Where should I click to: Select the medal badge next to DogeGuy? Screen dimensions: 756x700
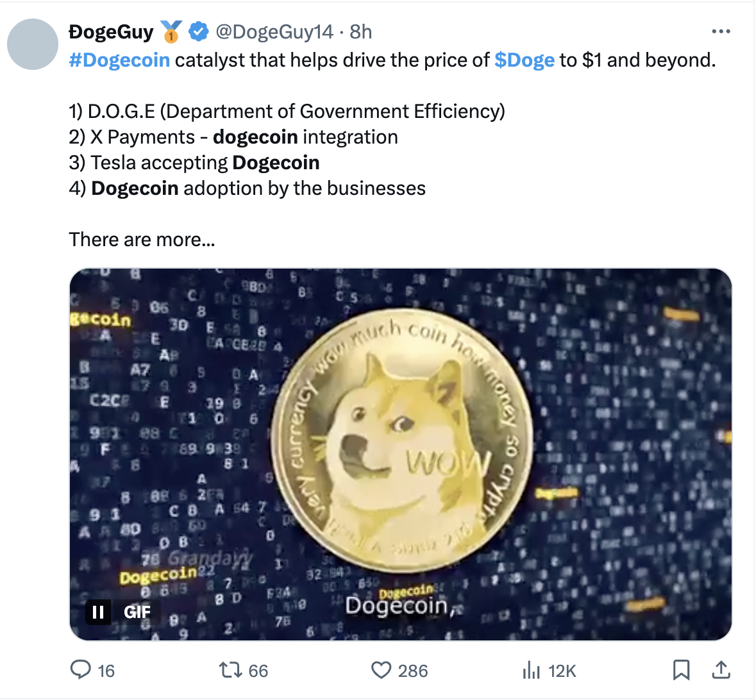point(169,30)
